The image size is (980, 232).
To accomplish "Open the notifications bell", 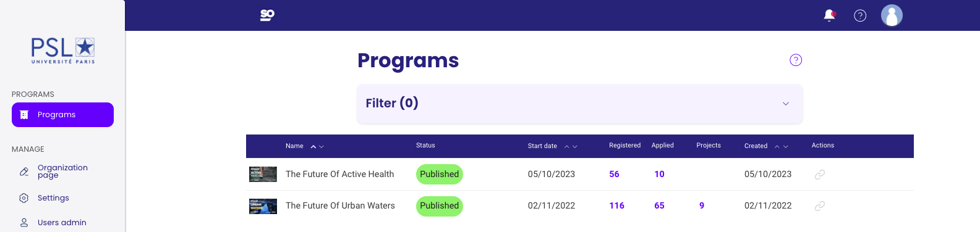I will click(830, 15).
